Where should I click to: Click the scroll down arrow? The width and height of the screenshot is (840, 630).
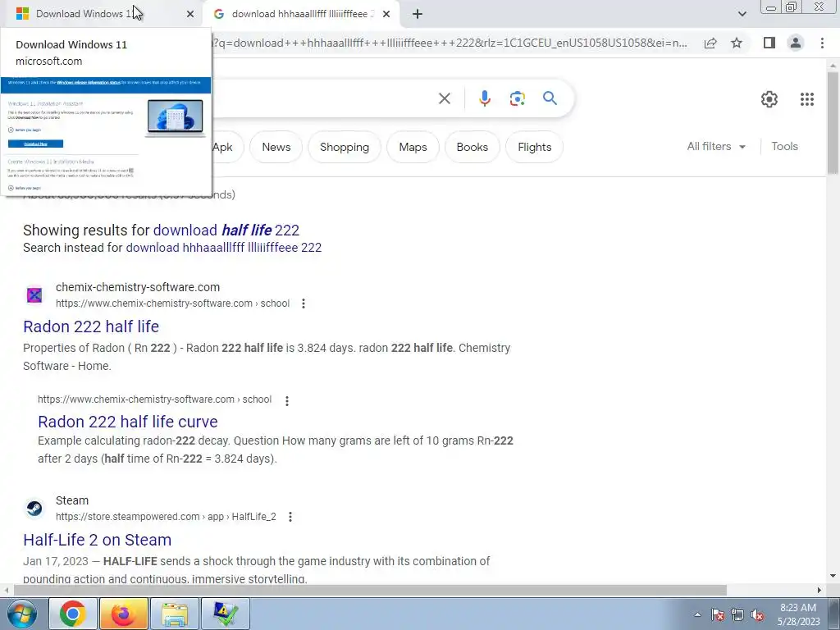coord(833,577)
